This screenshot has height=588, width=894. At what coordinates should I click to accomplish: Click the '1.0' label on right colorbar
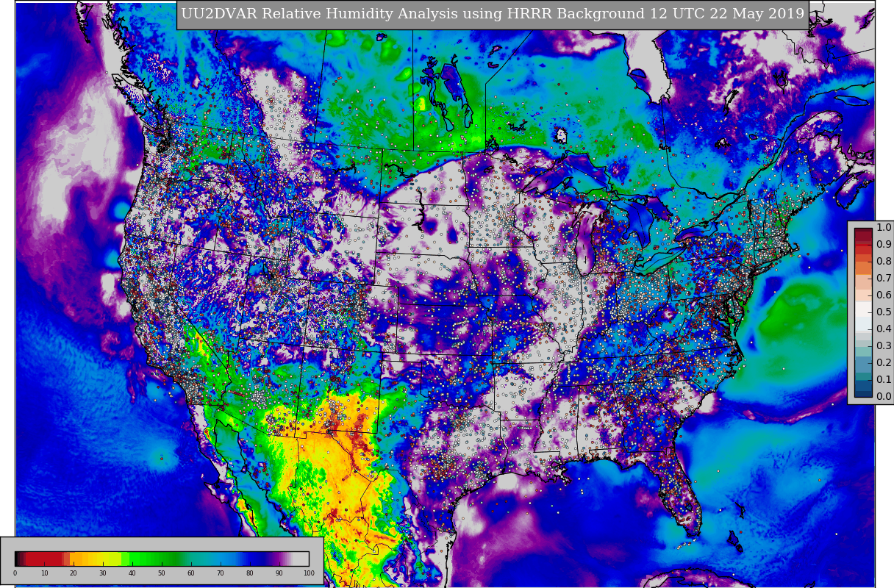pyautogui.click(x=884, y=228)
